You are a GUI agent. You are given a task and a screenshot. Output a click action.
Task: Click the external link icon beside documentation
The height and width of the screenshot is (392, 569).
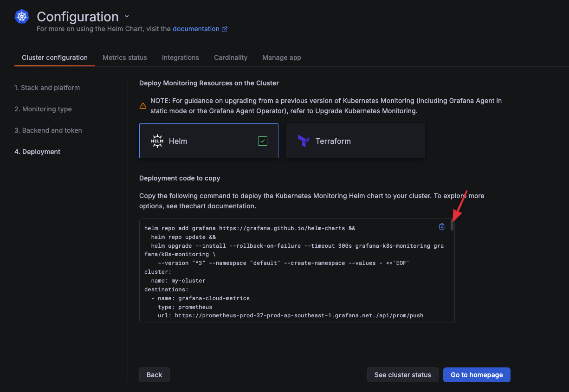[x=225, y=29]
